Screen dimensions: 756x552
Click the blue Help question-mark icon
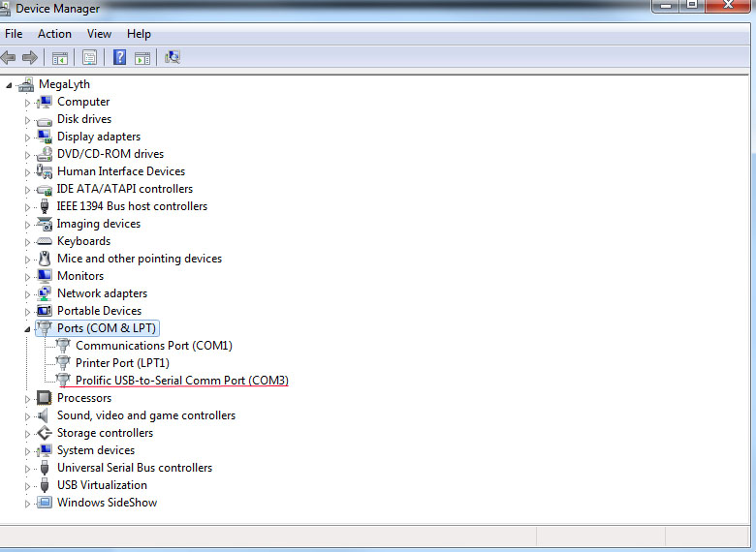[x=119, y=57]
